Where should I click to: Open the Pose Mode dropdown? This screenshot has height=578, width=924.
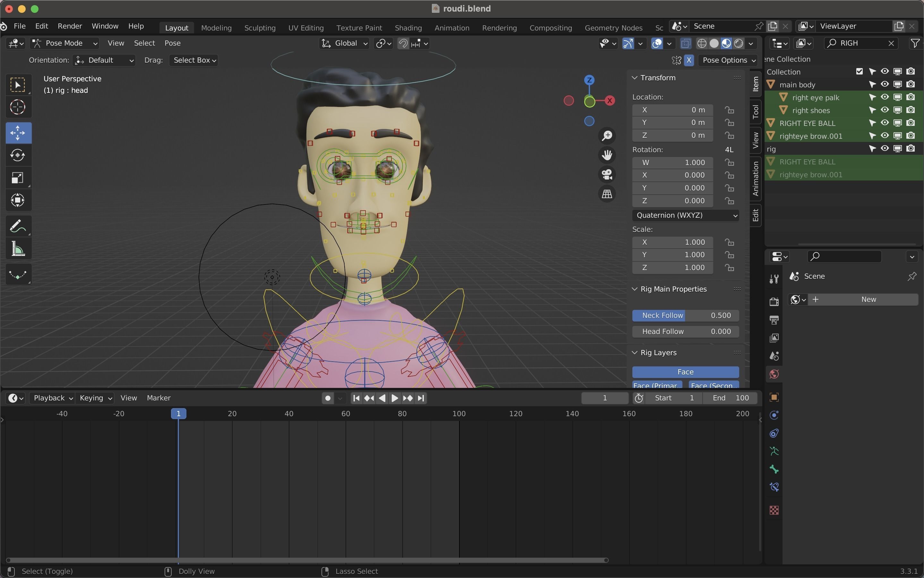pyautogui.click(x=65, y=43)
